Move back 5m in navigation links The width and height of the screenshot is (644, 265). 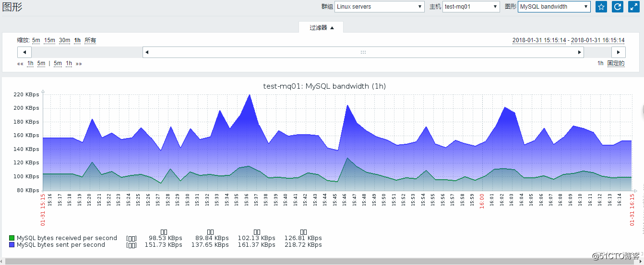coord(41,63)
